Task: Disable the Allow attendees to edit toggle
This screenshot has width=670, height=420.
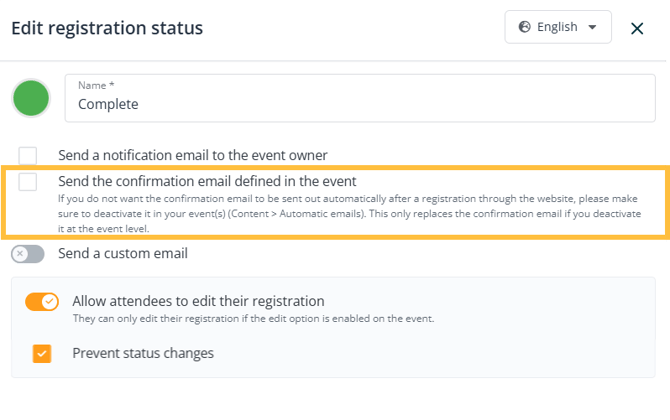Action: pos(42,301)
